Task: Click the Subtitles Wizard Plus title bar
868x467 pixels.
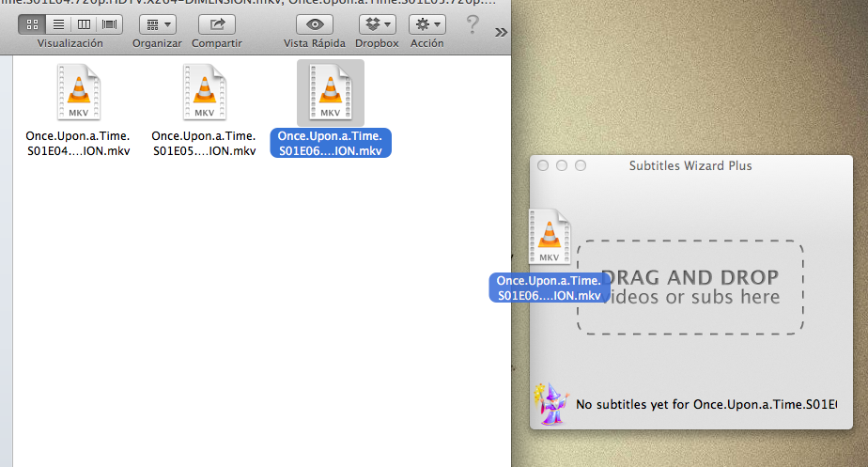Action: pos(690,165)
